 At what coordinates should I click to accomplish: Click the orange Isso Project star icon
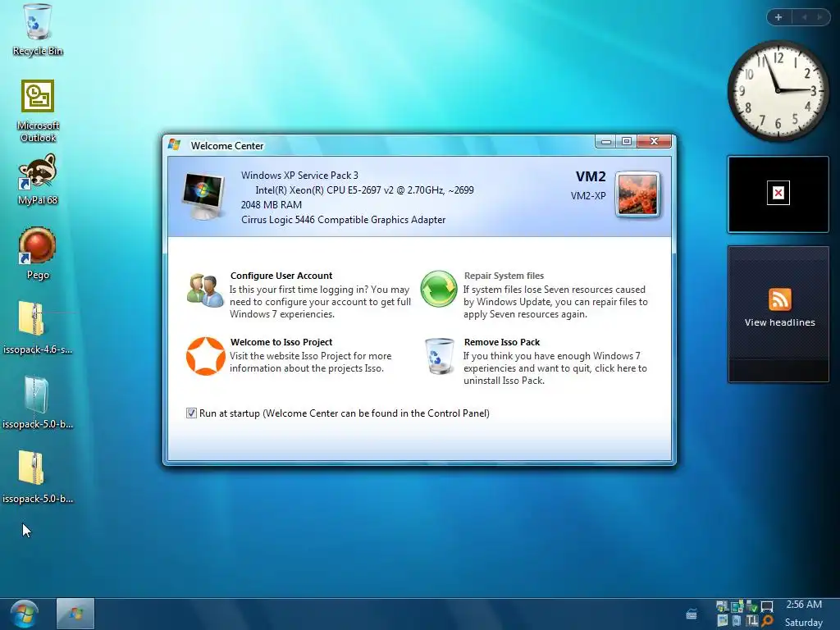click(x=206, y=356)
